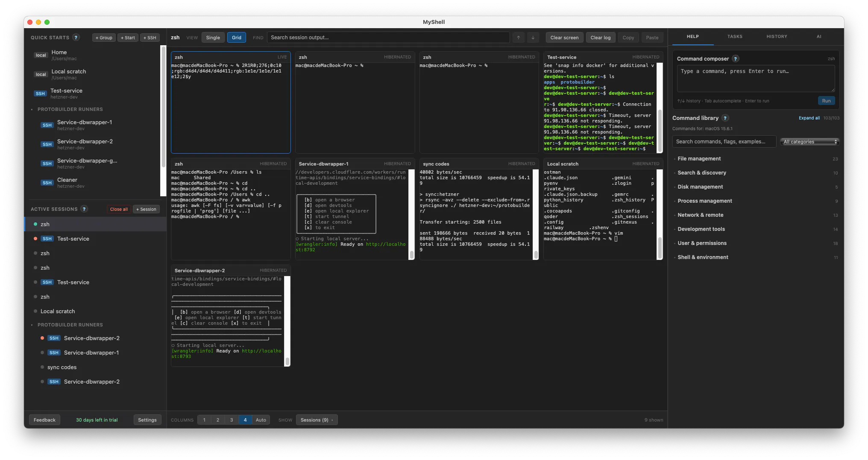The image size is (868, 460).
Task: Expand Disk management command category
Action: click(756, 187)
